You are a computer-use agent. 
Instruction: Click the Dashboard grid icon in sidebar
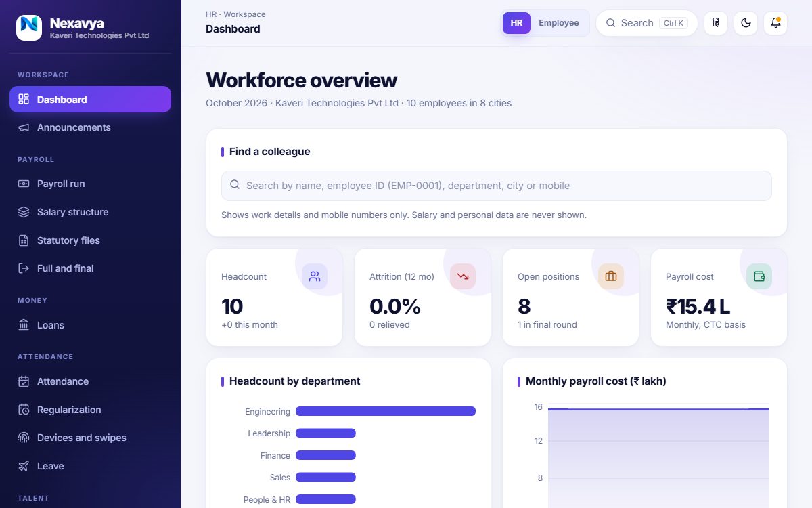tap(24, 100)
